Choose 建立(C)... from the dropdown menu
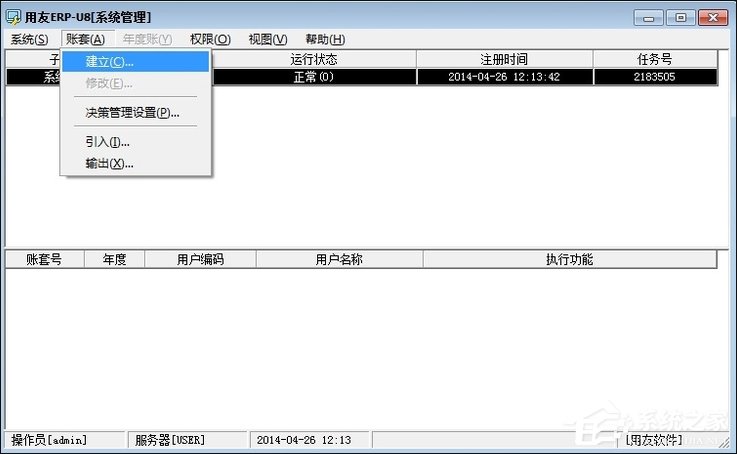 [135, 62]
